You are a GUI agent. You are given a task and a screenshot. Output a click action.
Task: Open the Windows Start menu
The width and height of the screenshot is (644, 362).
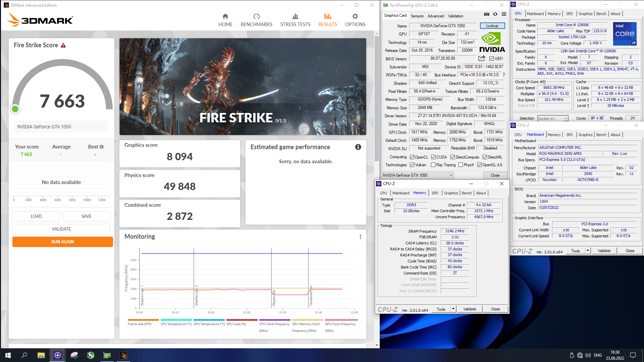[x=8, y=355]
